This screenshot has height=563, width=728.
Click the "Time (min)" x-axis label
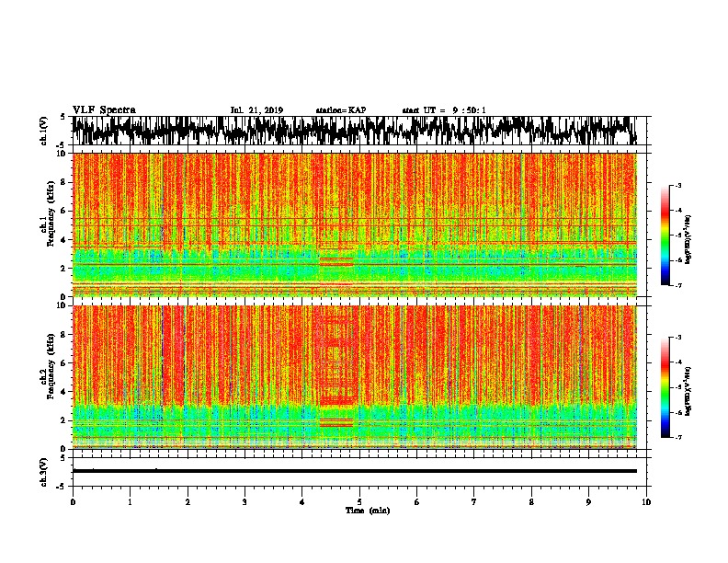pyautogui.click(x=368, y=511)
